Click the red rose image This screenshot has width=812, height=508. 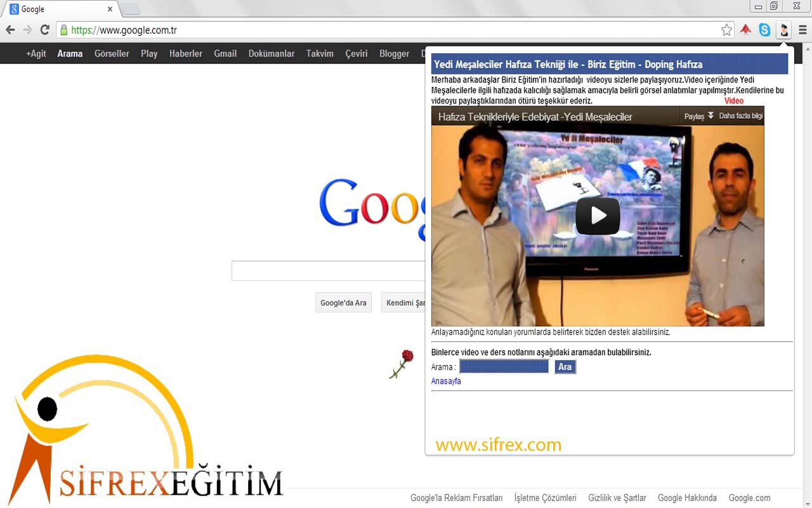(x=402, y=364)
